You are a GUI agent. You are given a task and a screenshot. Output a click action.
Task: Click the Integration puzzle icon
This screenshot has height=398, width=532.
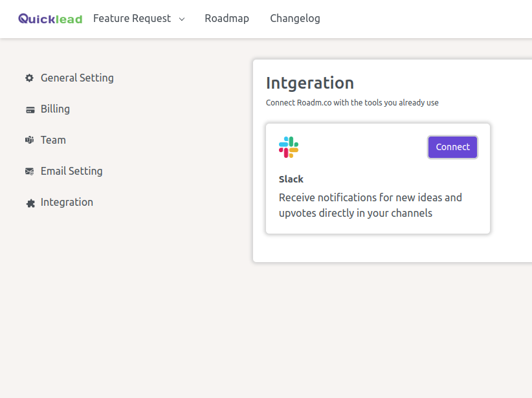tap(30, 203)
